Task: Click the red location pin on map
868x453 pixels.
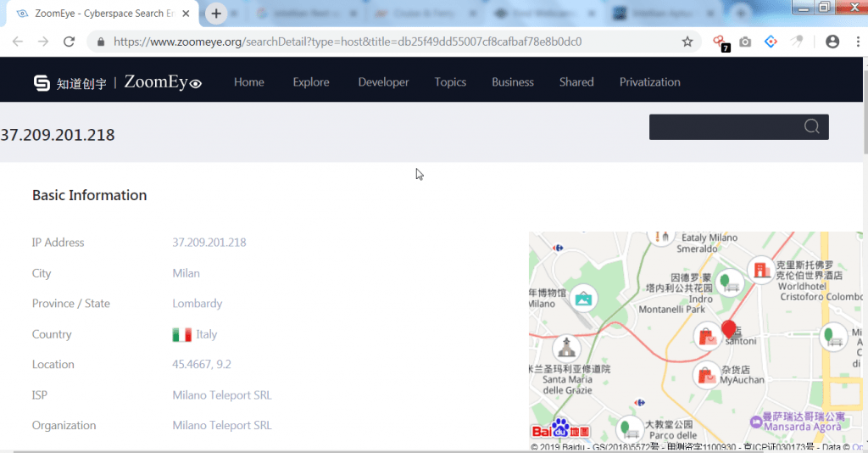Action: (728, 329)
